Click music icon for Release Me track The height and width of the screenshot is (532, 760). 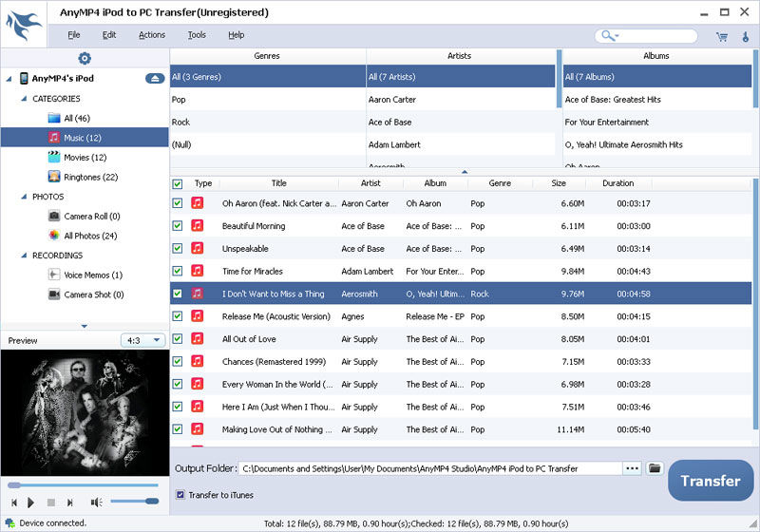pos(197,316)
